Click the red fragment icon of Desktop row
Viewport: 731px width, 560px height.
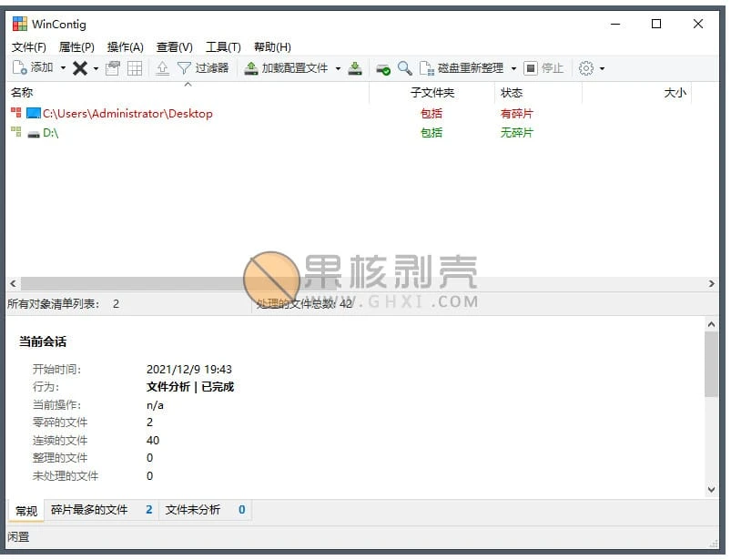16,112
